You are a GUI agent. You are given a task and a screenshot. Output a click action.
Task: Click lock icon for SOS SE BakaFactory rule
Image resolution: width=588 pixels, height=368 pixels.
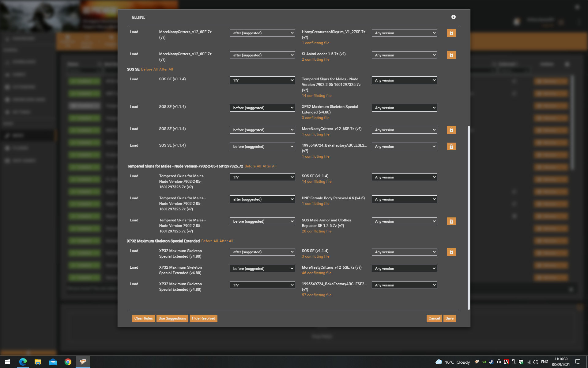pos(451,147)
